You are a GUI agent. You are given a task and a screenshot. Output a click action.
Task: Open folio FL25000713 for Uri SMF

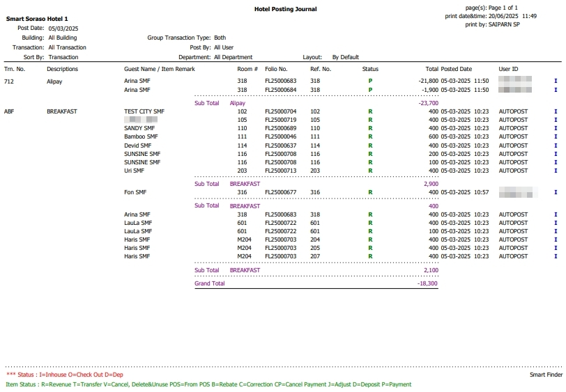pyautogui.click(x=280, y=171)
